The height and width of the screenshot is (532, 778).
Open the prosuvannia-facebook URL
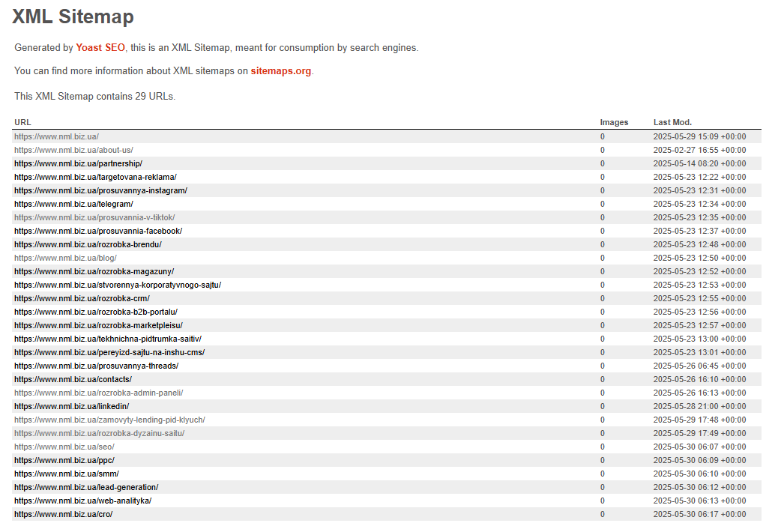(x=98, y=231)
